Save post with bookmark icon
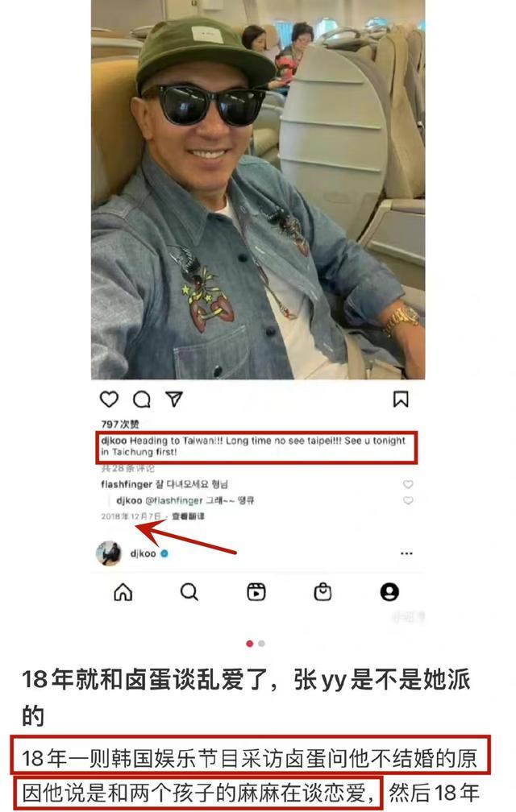The width and height of the screenshot is (516, 812). pos(401,400)
